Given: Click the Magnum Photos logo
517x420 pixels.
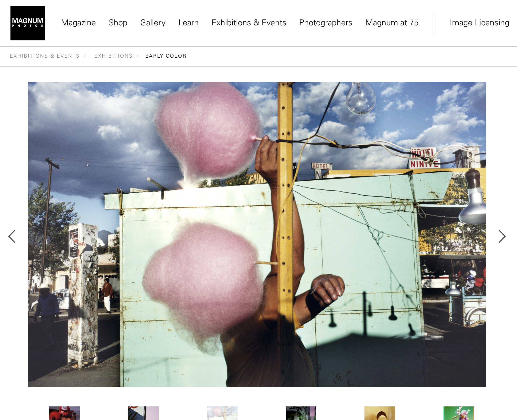Looking at the screenshot, I should tap(28, 23).
